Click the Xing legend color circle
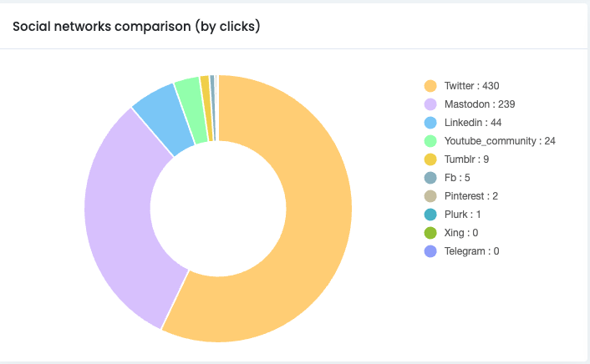This screenshot has width=590, height=364. pos(430,233)
